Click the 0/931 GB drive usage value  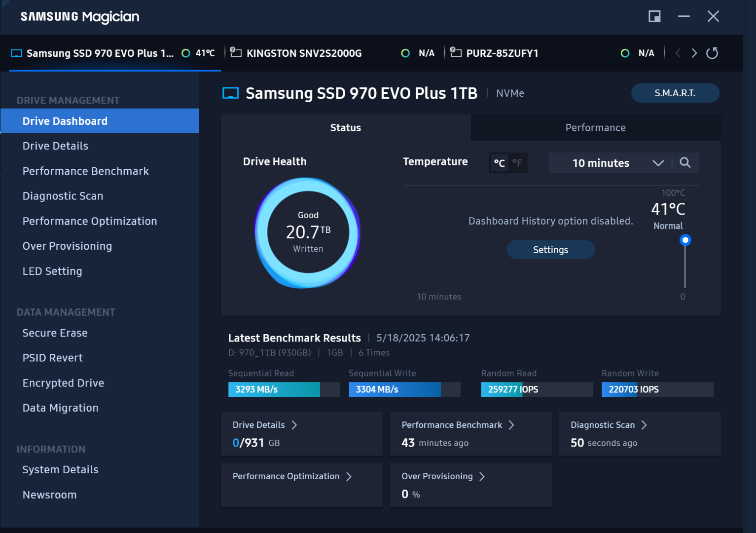click(x=256, y=443)
